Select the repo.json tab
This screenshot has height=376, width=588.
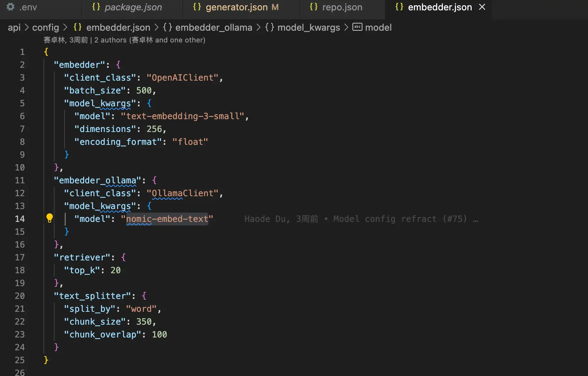pos(342,7)
